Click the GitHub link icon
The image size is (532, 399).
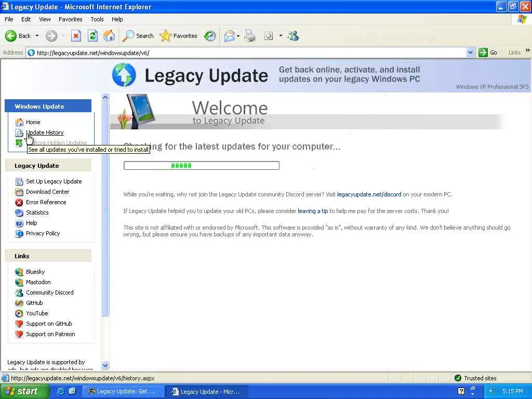point(19,303)
